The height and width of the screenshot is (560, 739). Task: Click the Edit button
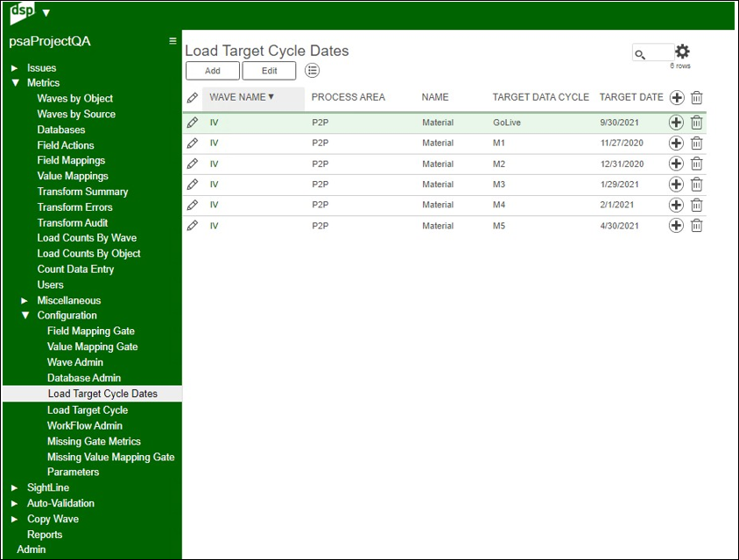(x=269, y=71)
